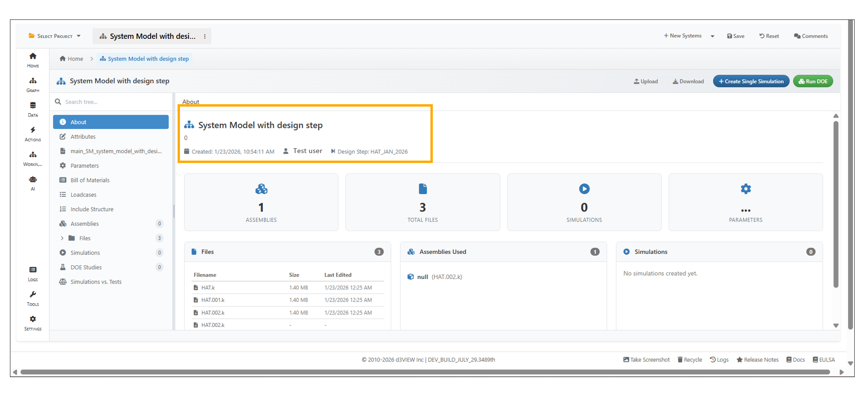The height and width of the screenshot is (406, 868).
Task: Open the Select Project dropdown
Action: 54,36
